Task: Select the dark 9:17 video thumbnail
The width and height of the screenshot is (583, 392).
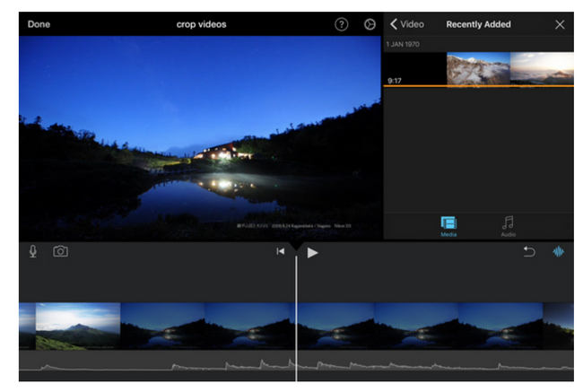Action: [x=414, y=68]
